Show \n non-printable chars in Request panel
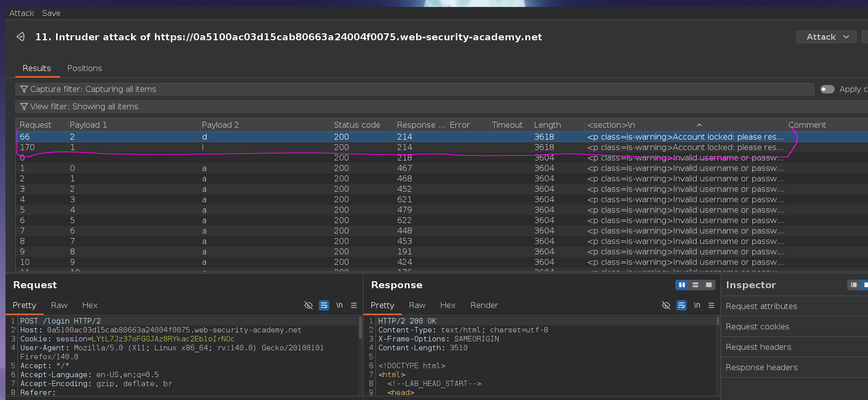Viewport: 868px width, 400px height. pos(340,305)
